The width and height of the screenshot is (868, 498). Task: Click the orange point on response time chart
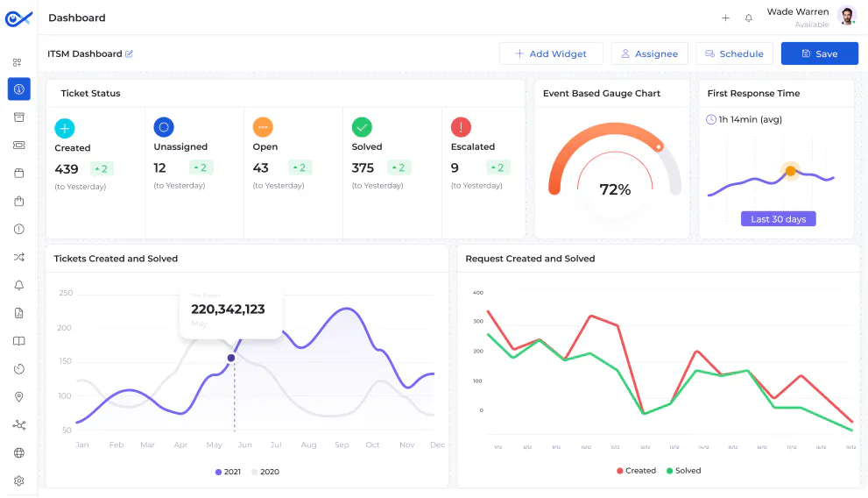pyautogui.click(x=791, y=171)
